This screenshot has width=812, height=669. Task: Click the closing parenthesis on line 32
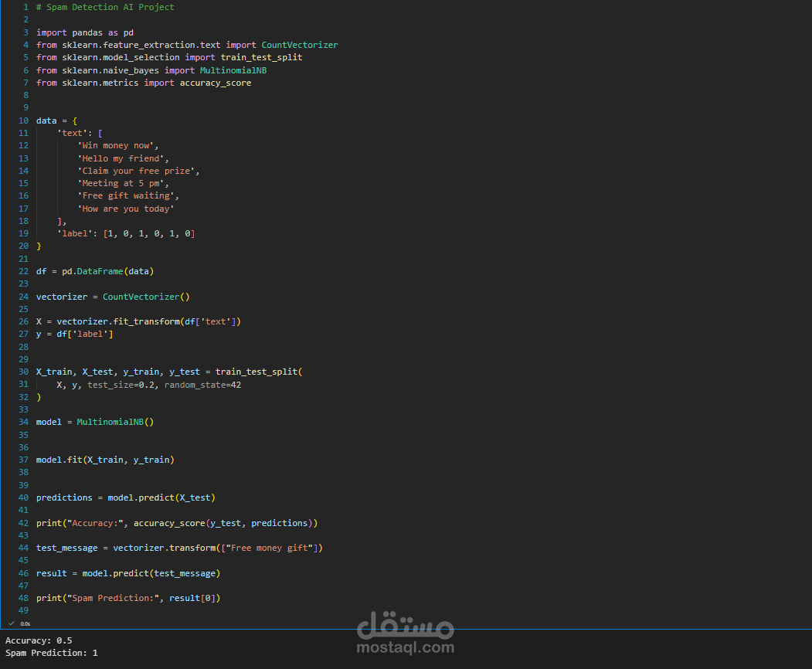(39, 397)
